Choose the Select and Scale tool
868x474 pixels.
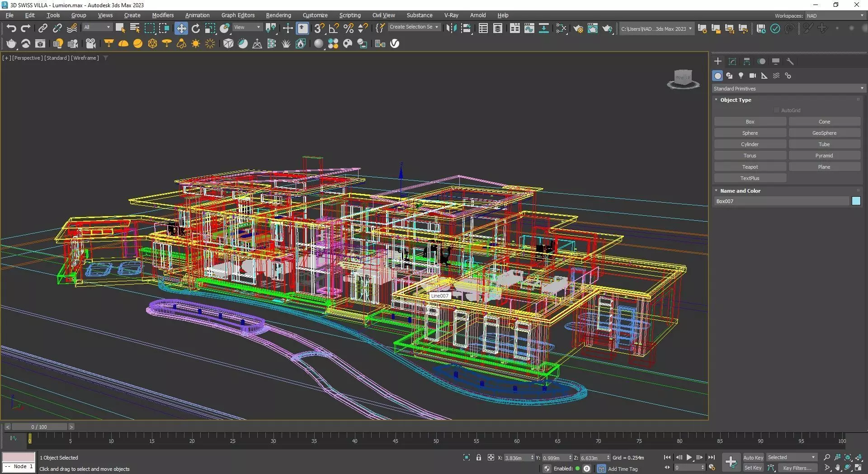(x=210, y=28)
